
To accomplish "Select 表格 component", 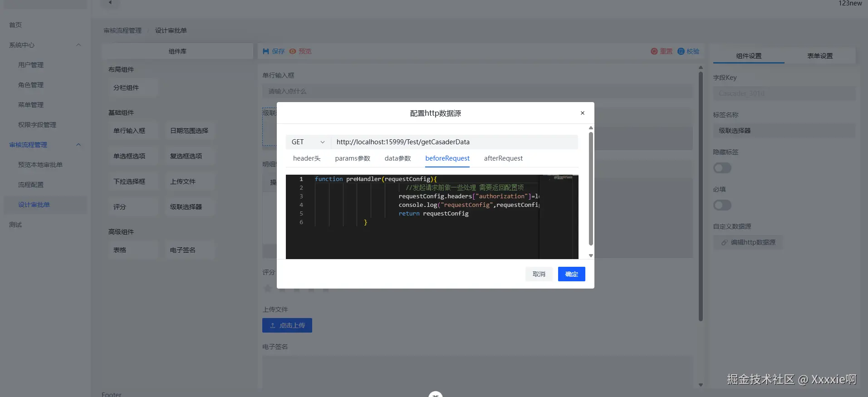I will click(133, 250).
